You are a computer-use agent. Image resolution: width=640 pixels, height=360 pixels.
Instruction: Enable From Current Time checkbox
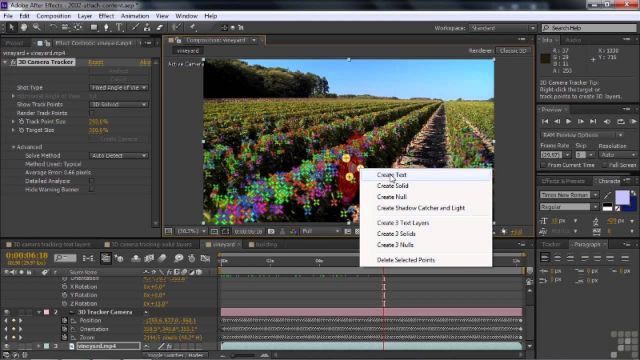(543, 165)
